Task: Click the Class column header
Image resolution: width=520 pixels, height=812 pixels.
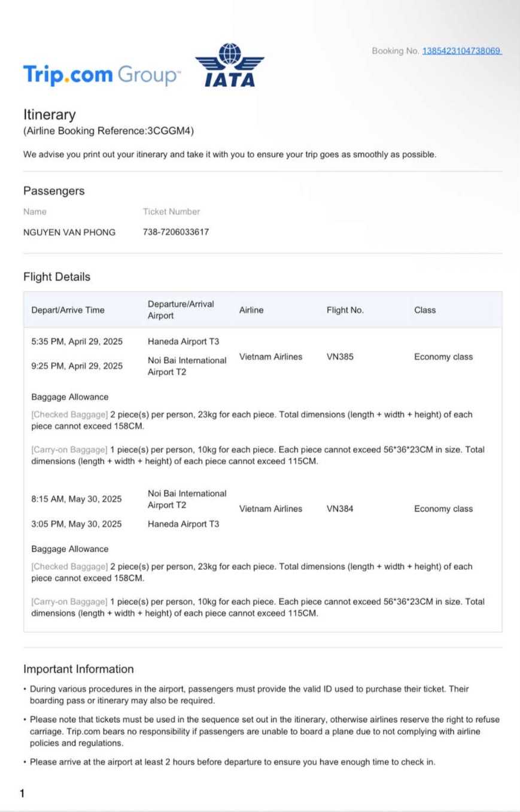Action: pyautogui.click(x=425, y=310)
